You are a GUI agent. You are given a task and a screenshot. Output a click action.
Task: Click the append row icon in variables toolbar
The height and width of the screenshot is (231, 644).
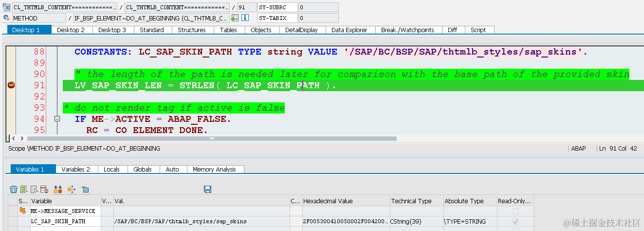point(34,189)
